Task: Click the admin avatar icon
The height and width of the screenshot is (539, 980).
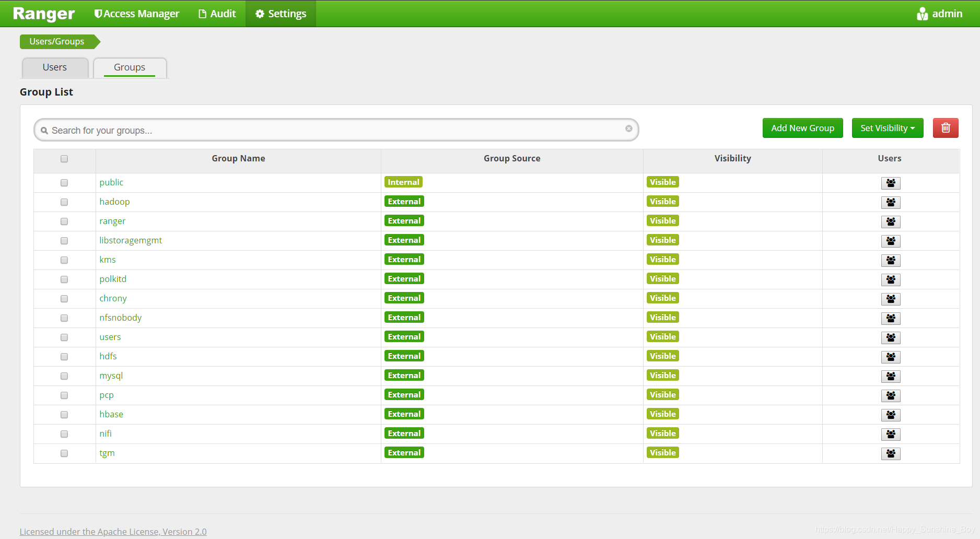Action: point(922,13)
